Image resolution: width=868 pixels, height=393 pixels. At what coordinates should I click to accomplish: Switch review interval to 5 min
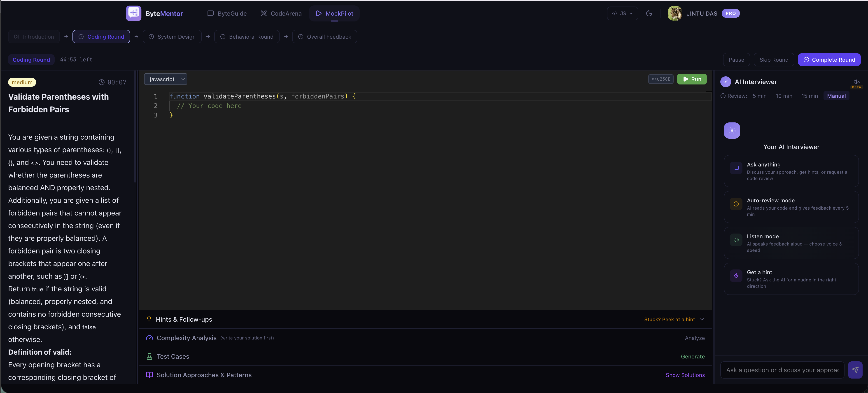click(x=759, y=96)
